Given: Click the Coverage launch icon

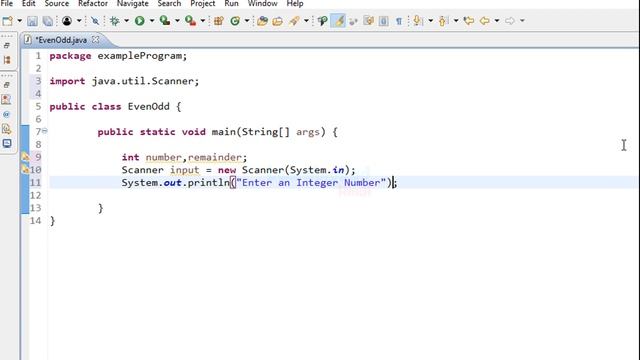Looking at the screenshot, I should pos(165,21).
